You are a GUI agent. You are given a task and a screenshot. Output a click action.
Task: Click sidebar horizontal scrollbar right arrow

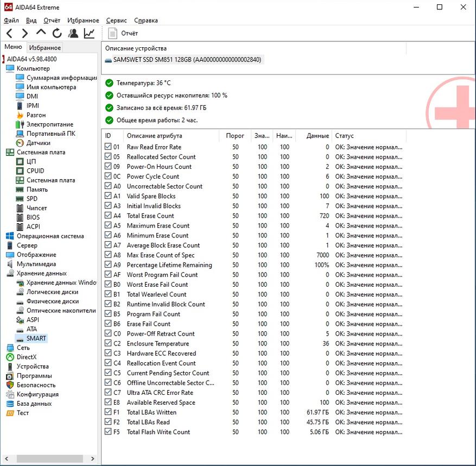click(x=93, y=458)
